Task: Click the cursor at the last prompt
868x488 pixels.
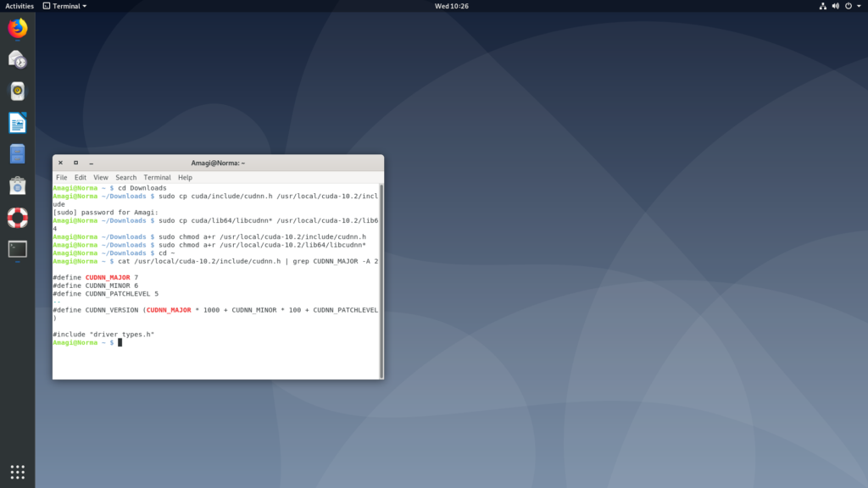Action: coord(120,342)
